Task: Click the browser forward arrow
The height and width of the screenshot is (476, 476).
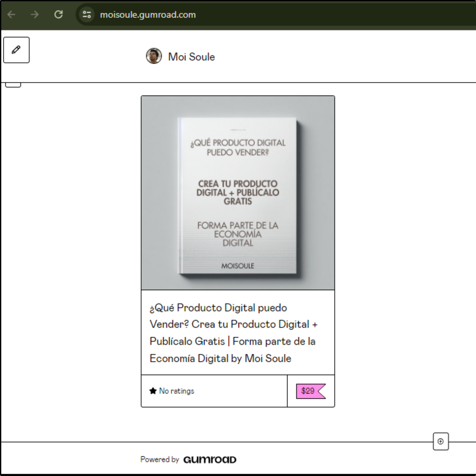Action: point(35,14)
